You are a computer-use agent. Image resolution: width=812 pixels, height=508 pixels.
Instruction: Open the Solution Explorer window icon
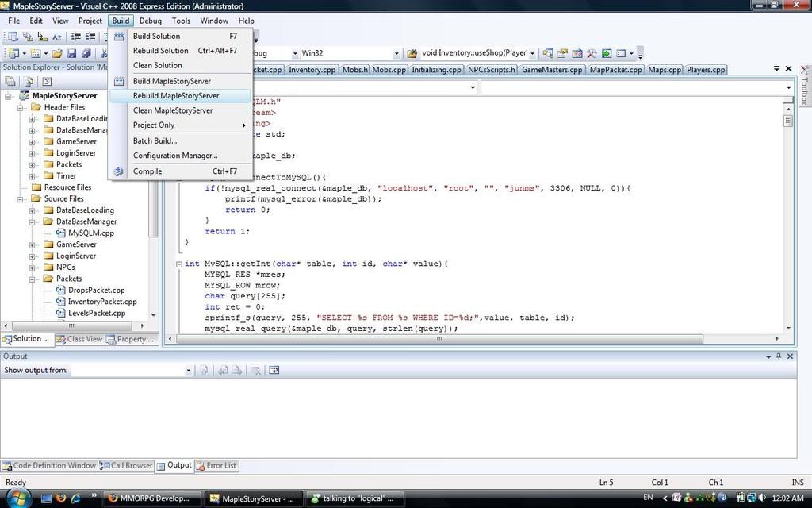pos(562,53)
